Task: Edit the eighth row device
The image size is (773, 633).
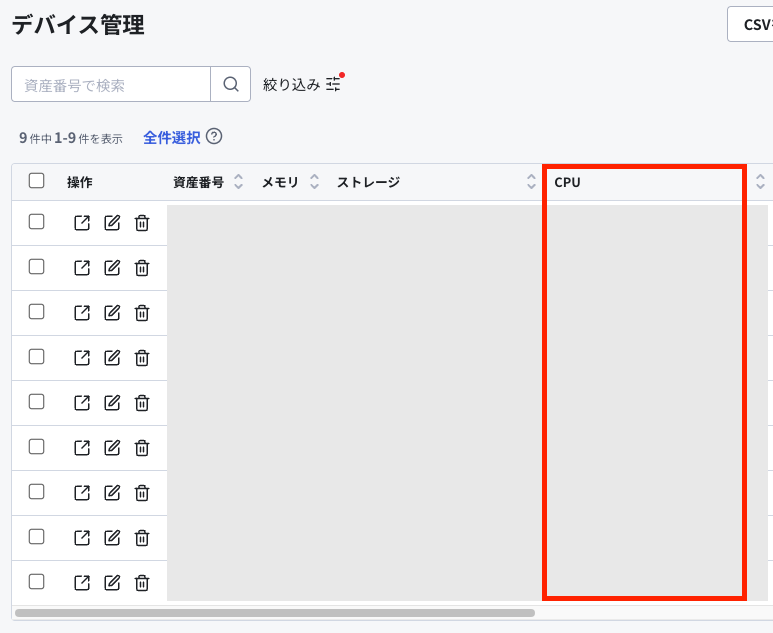Action: click(112, 538)
